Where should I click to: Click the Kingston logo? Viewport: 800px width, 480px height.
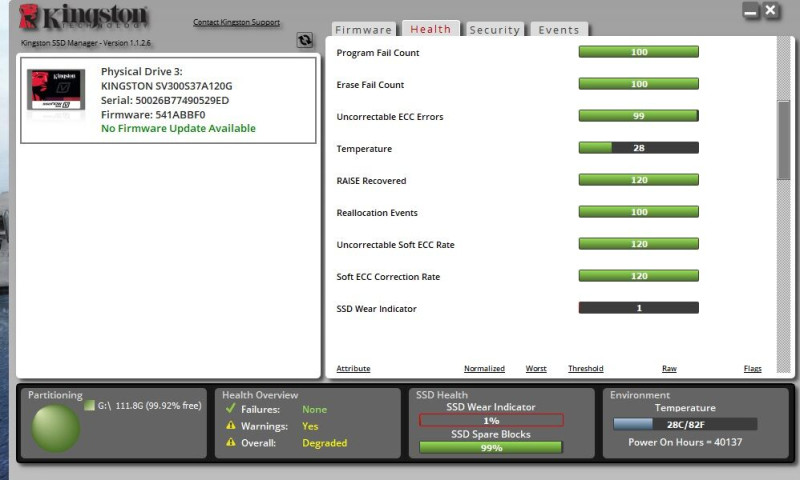(x=83, y=17)
